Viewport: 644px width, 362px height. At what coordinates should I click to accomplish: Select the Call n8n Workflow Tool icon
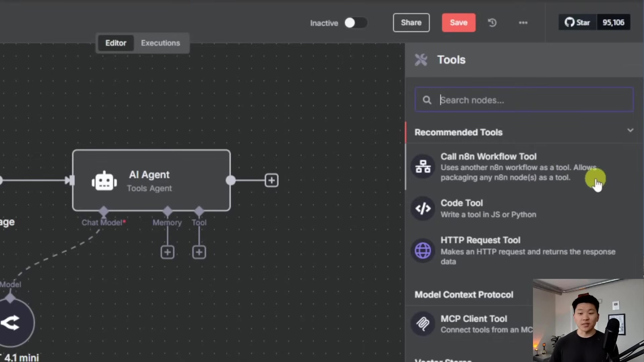click(423, 167)
